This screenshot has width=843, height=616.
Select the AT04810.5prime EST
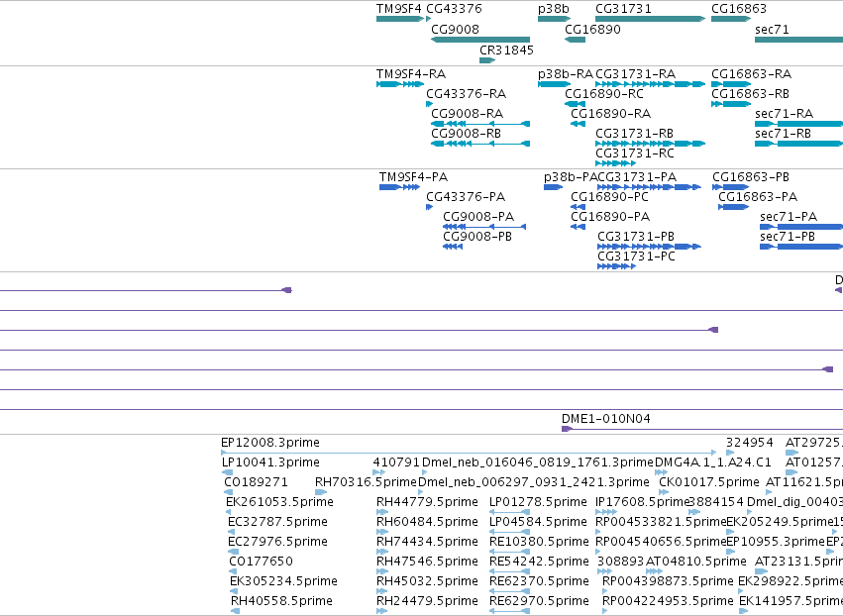pos(654,571)
